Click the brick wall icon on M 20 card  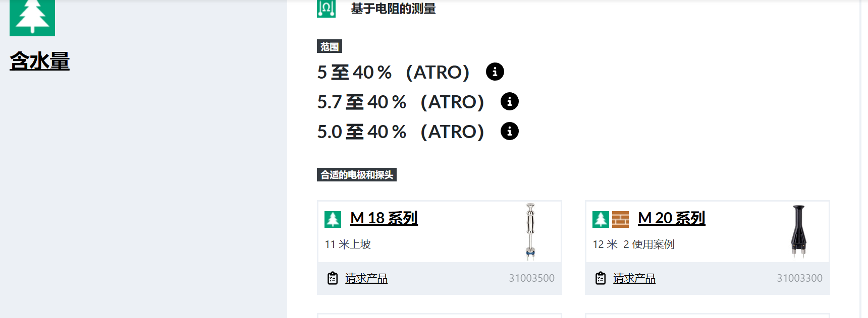click(620, 219)
